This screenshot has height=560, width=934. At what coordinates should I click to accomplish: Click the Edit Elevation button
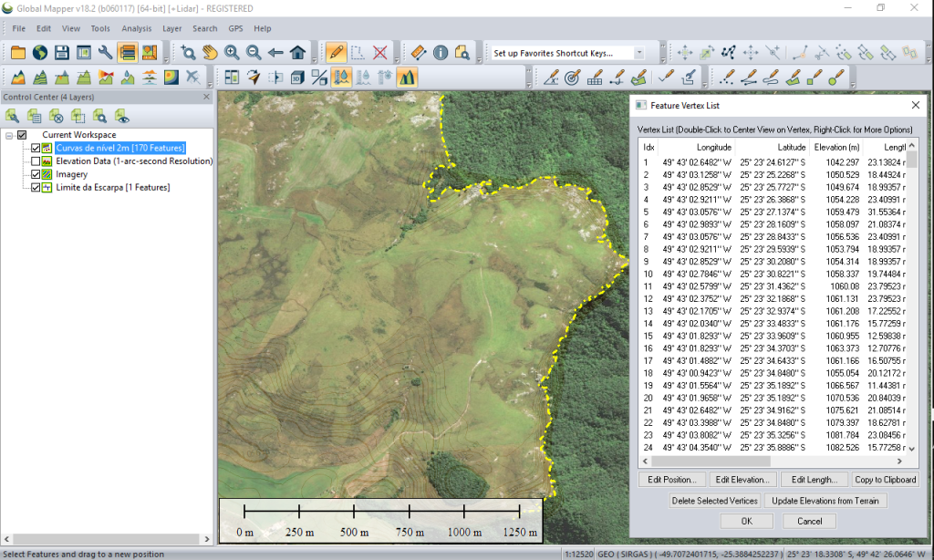(743, 480)
